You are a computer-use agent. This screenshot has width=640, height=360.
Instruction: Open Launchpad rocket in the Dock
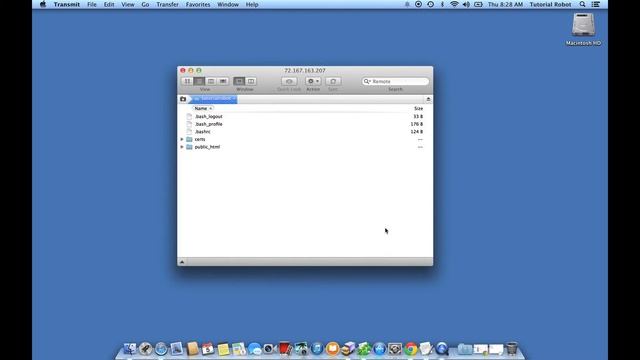[x=145, y=349]
